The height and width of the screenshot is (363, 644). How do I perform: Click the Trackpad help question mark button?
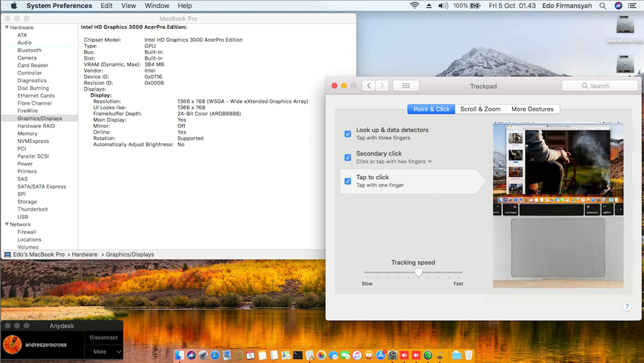(627, 307)
